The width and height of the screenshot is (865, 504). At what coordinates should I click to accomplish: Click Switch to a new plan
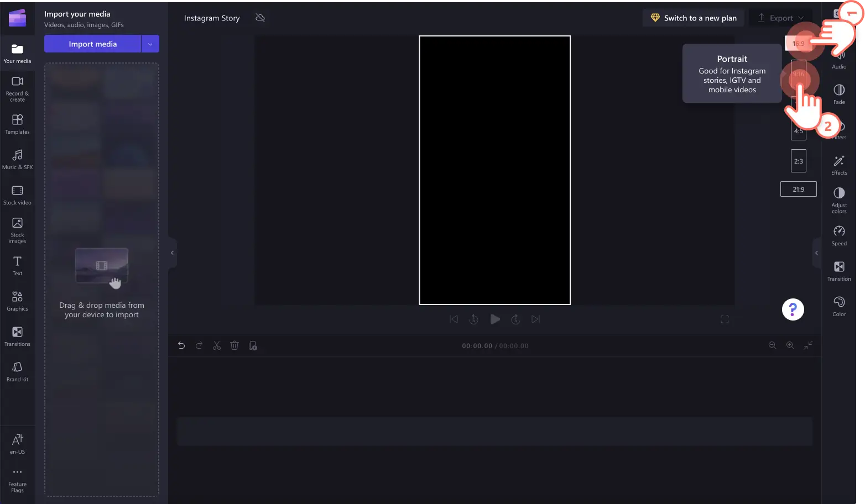click(x=694, y=18)
